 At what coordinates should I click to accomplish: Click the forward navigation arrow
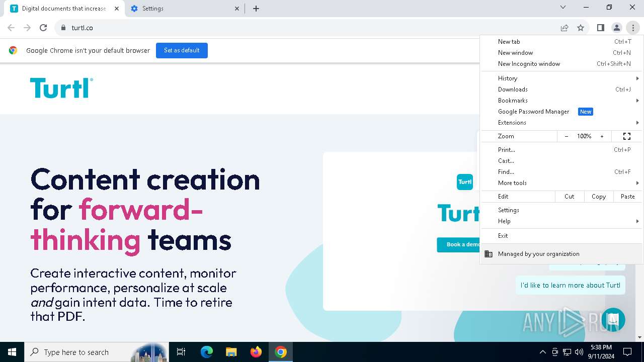[x=27, y=28]
